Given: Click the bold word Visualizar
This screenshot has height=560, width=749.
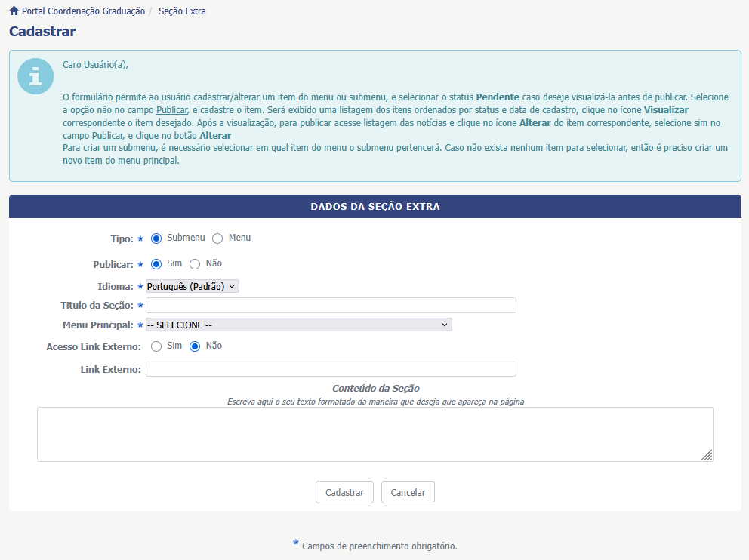Looking at the screenshot, I should coord(666,109).
